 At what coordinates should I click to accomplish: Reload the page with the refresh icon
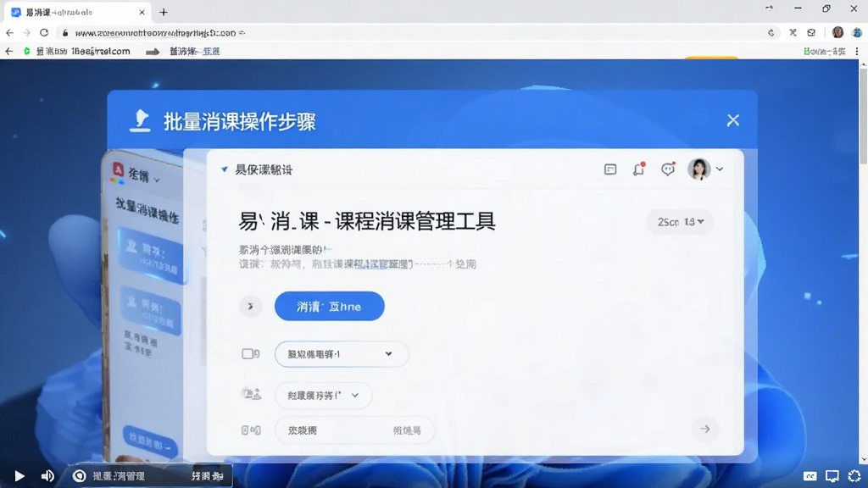44,33
